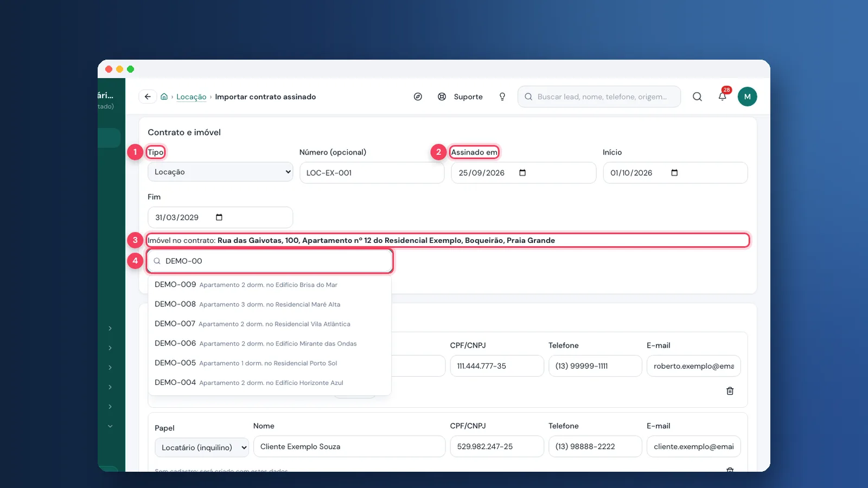
Task: Expand the third sidebar chevron
Action: 110,368
